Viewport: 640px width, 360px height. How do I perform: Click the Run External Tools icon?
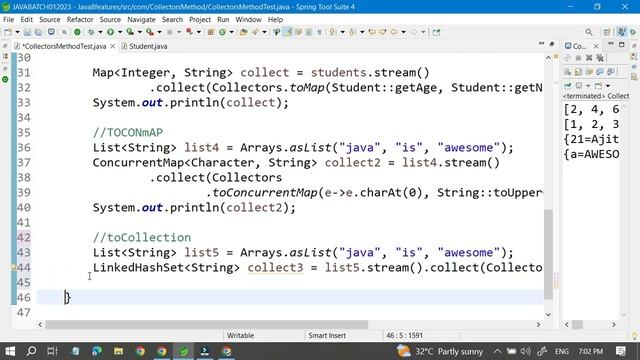pos(150,32)
